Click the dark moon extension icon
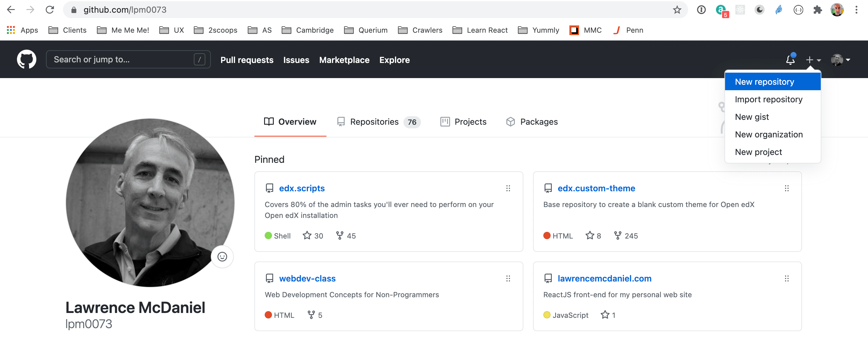This screenshot has width=868, height=339. [x=760, y=10]
